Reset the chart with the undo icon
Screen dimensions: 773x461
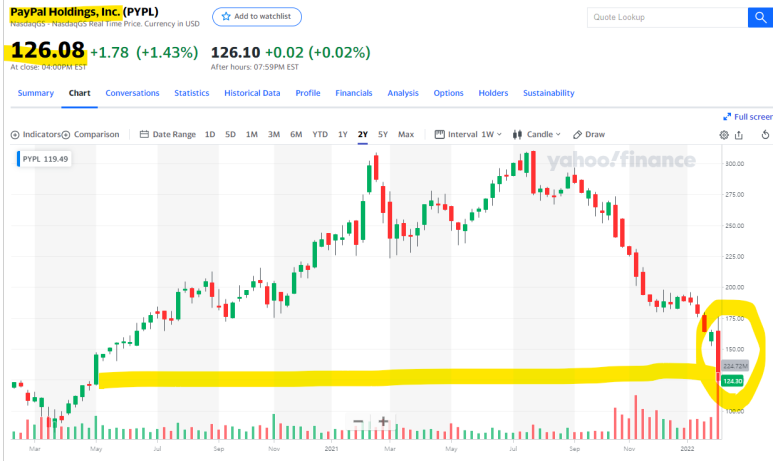click(765, 135)
